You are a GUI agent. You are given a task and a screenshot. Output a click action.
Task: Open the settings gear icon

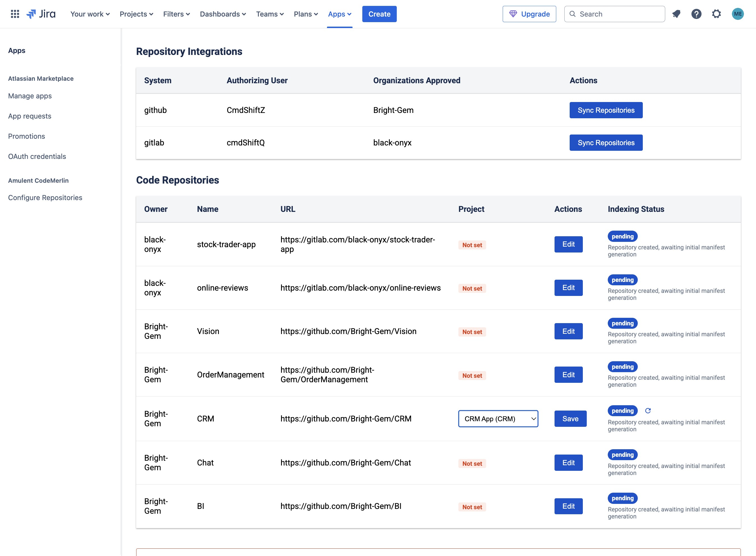717,14
